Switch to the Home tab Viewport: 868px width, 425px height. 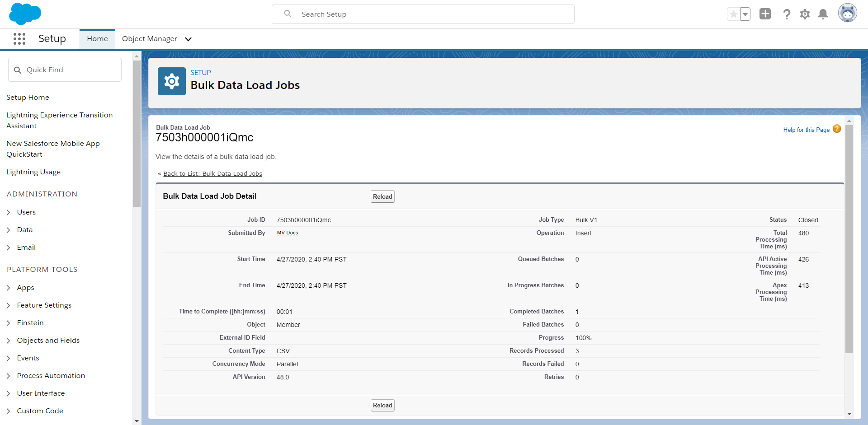[97, 39]
